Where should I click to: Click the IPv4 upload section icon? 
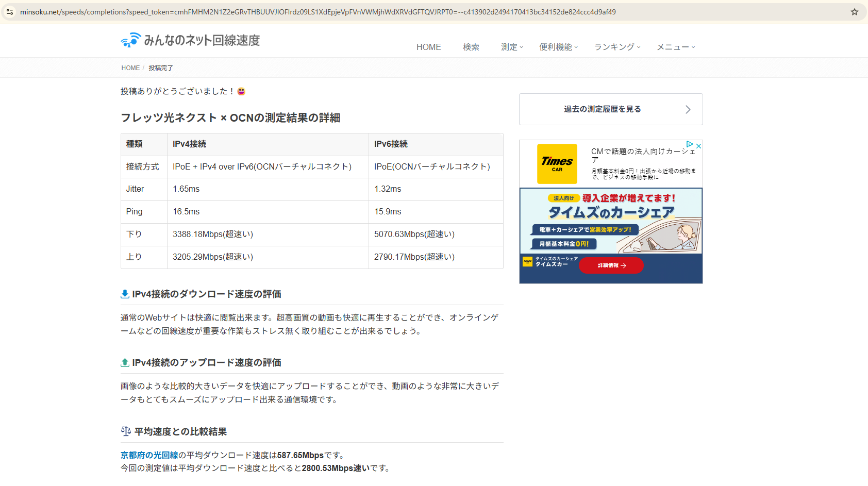tap(125, 363)
